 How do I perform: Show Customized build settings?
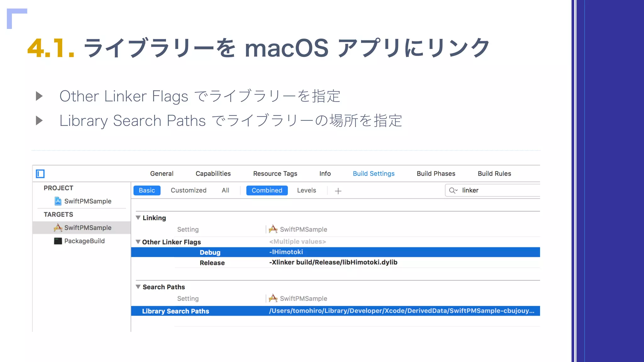pyautogui.click(x=188, y=190)
